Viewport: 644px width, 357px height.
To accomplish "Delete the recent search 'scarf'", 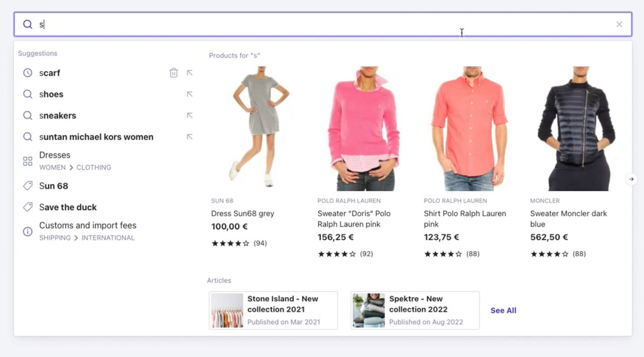I will (x=174, y=73).
